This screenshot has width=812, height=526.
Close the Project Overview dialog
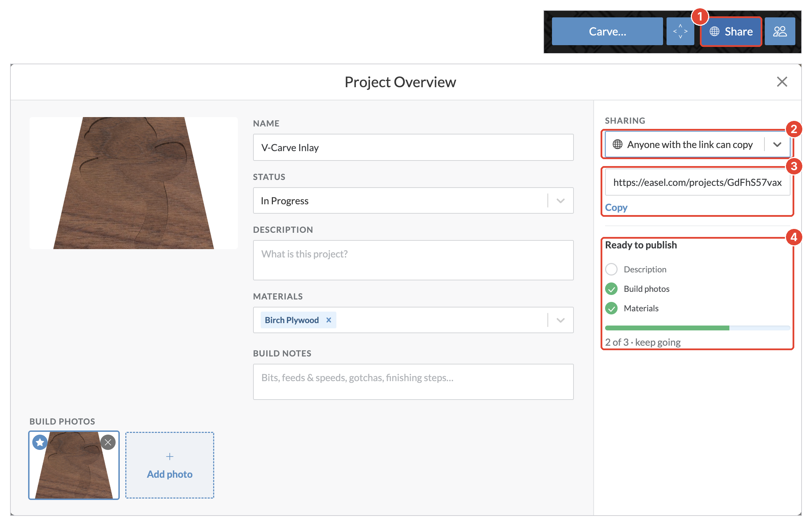tap(782, 82)
